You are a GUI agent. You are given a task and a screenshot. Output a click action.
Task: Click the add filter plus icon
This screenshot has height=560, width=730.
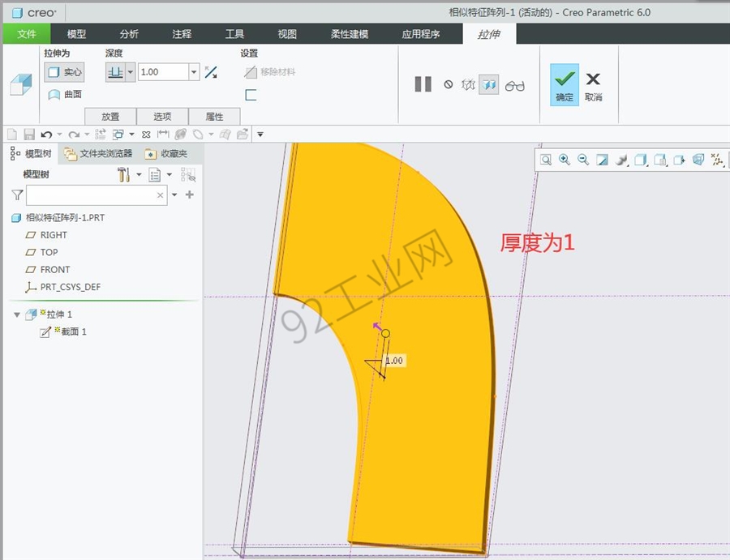(190, 195)
